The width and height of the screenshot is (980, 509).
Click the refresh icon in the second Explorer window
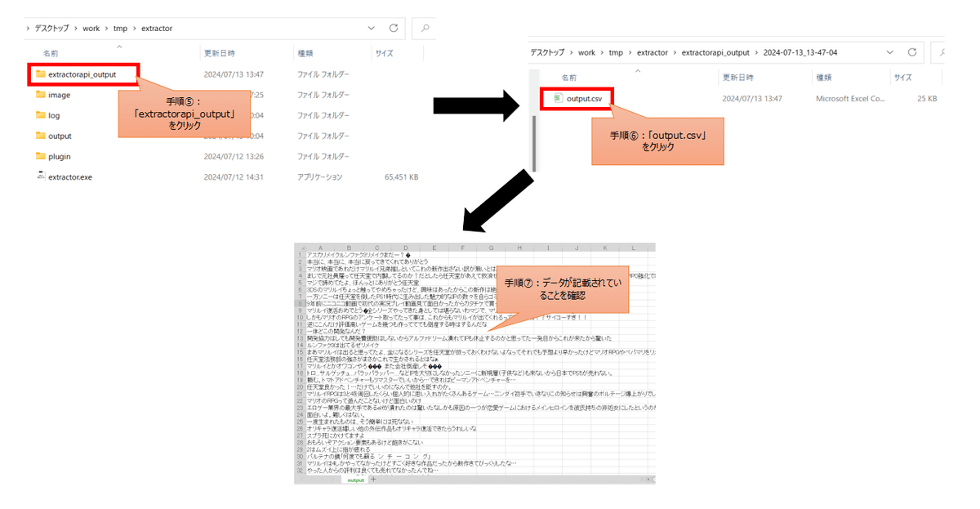click(911, 51)
